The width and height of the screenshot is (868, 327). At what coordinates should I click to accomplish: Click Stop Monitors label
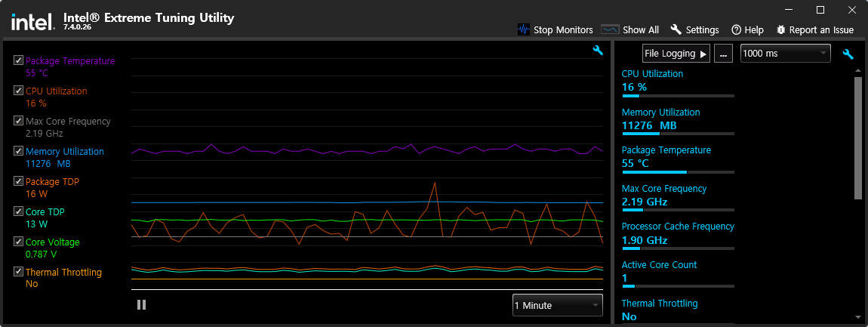[x=563, y=30]
